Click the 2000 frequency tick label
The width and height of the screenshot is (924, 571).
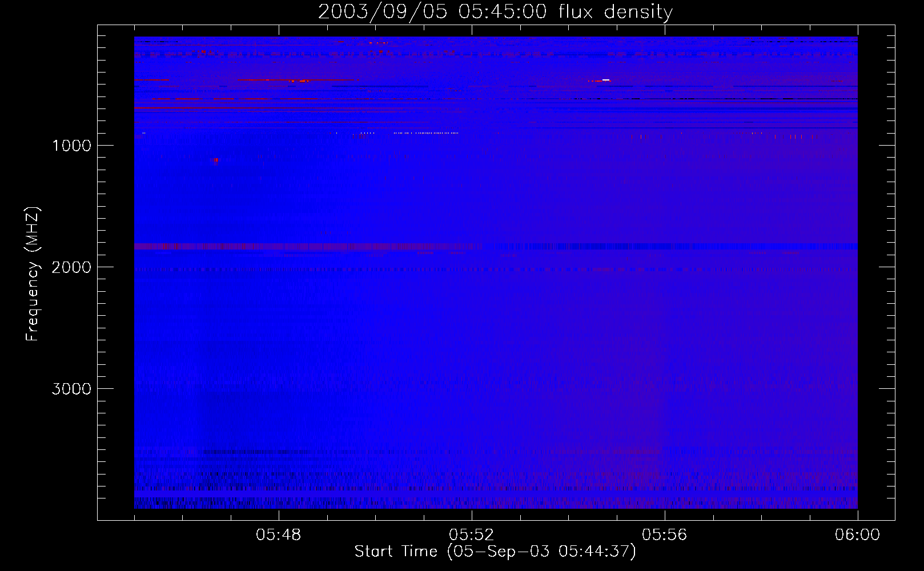click(x=71, y=267)
